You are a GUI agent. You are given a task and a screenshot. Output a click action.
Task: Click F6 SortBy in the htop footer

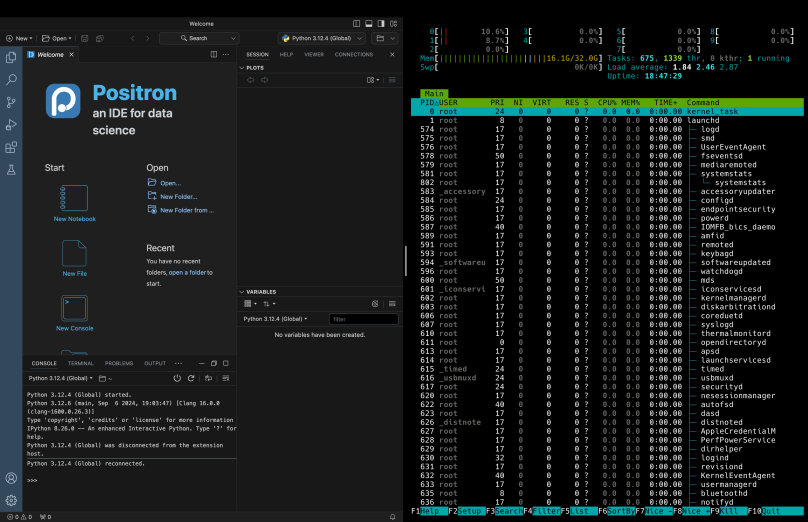click(x=616, y=511)
